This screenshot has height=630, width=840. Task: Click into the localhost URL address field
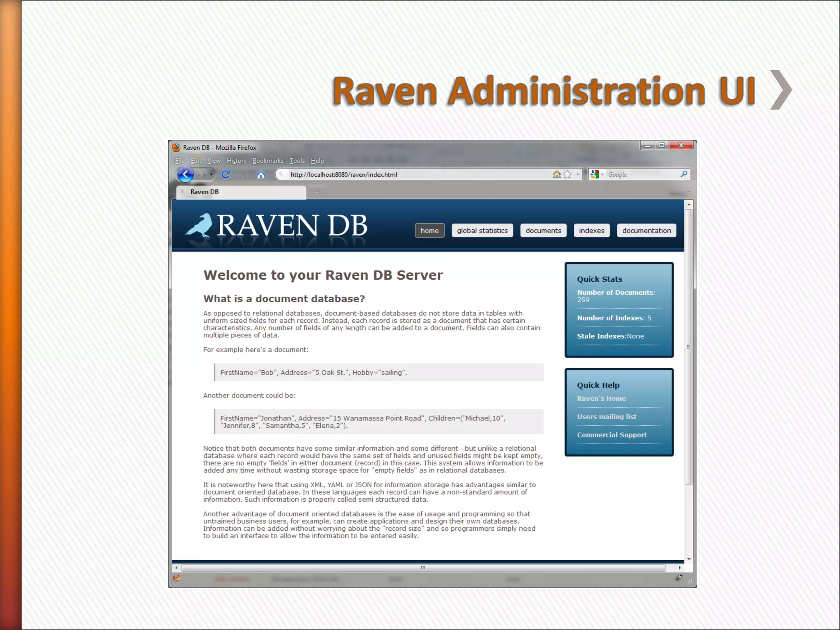(x=410, y=175)
